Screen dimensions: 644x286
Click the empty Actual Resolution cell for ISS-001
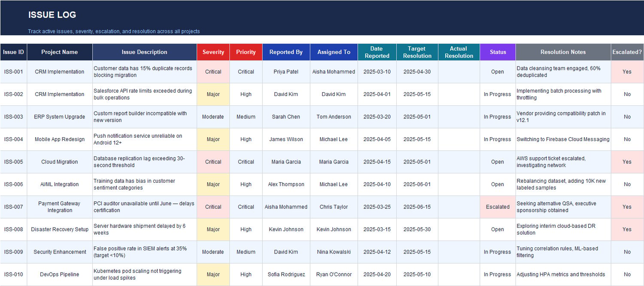[459, 72]
